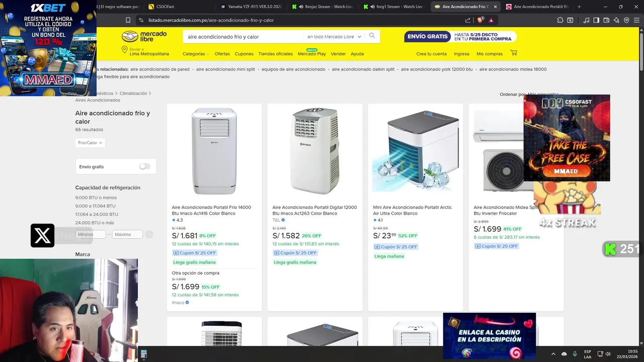Screen dimensions: 644x362
Task: Open Brave Shields lion icon
Action: pyautogui.click(x=480, y=20)
